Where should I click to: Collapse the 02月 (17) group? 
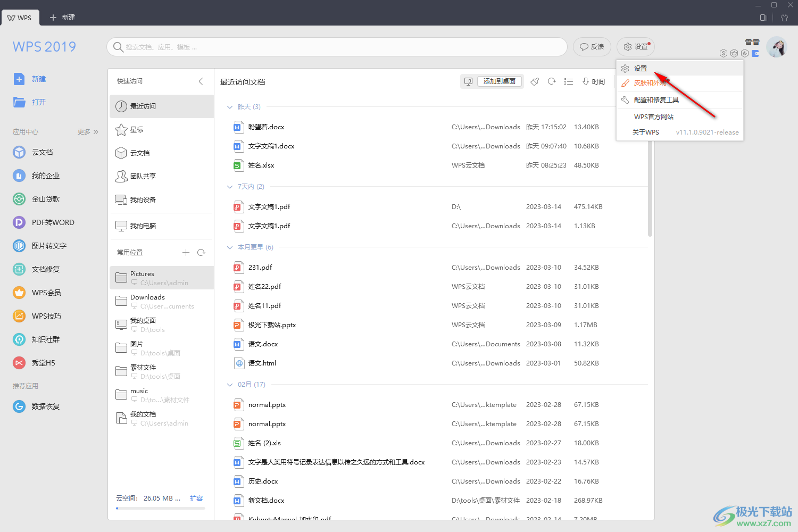(230, 385)
